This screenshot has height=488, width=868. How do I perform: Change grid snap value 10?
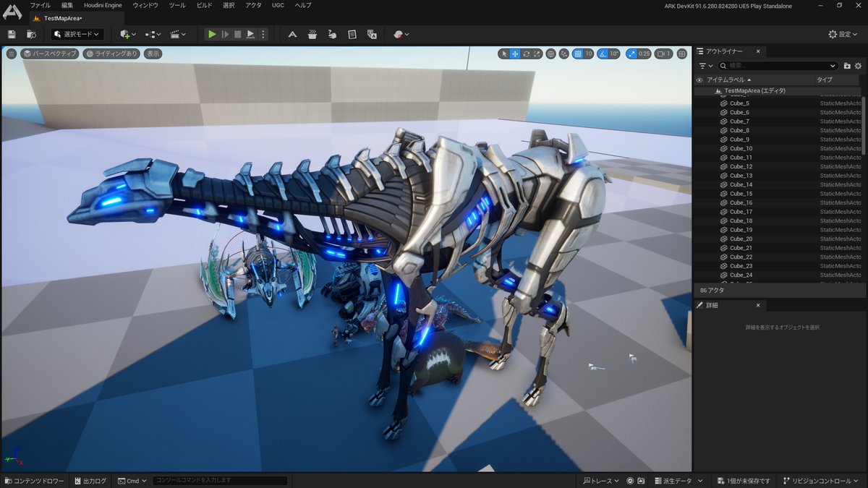589,53
